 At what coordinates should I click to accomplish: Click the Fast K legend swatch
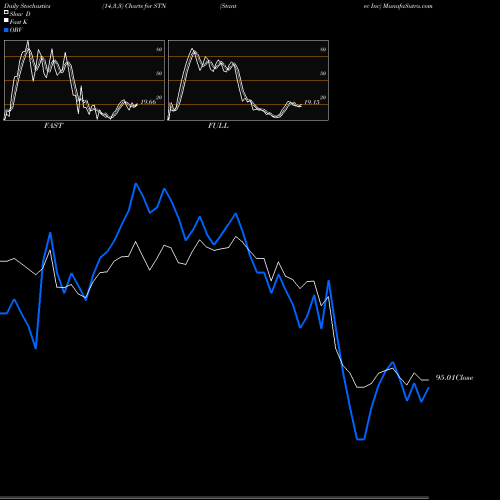[x=6, y=21]
